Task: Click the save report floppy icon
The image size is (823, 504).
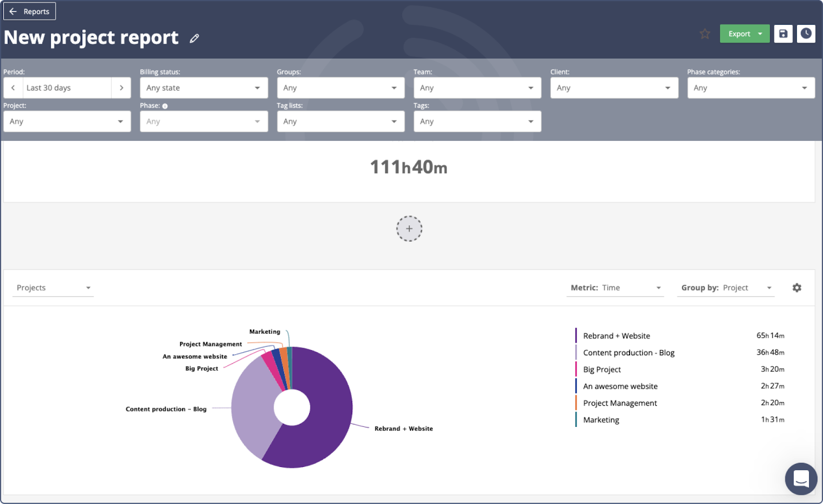Action: click(x=783, y=34)
